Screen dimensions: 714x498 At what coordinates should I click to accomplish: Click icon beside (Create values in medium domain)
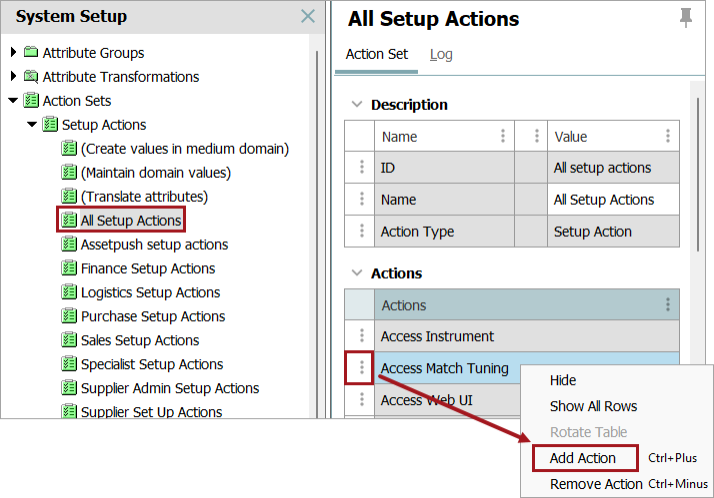[x=69, y=148]
